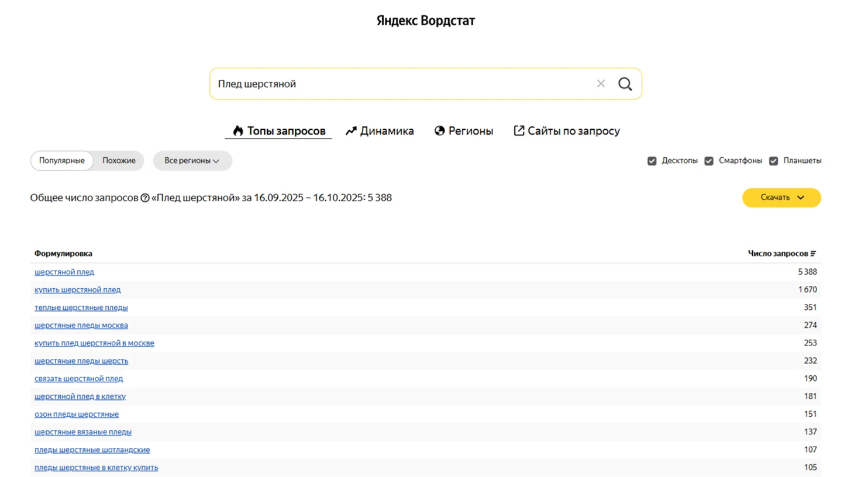The image size is (868, 477).
Task: Open the Сайты по запросу tab
Action: [567, 131]
